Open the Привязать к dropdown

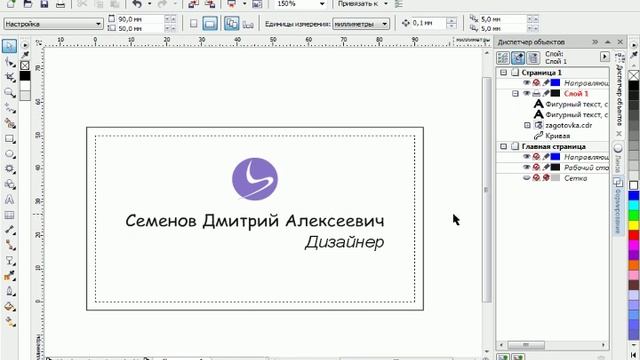tap(385, 4)
